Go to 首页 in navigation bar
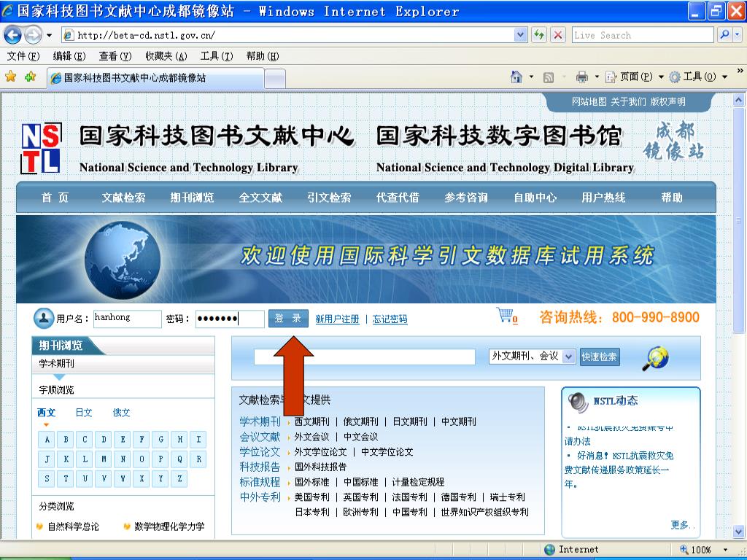 pos(55,197)
